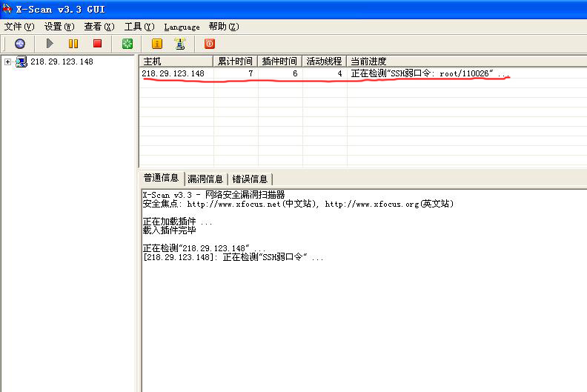This screenshot has height=392, width=587.
Task: Open the 文件(V) menu
Action: 19,27
